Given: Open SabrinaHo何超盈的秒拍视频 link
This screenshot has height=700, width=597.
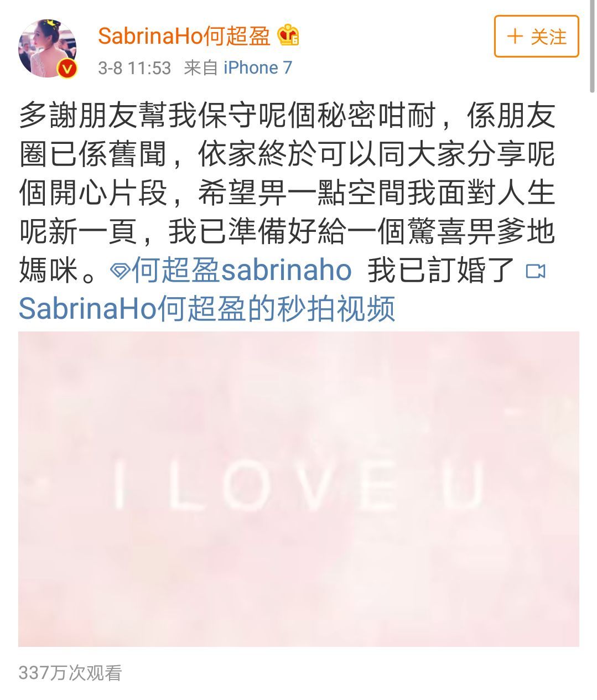Looking at the screenshot, I should 207,308.
